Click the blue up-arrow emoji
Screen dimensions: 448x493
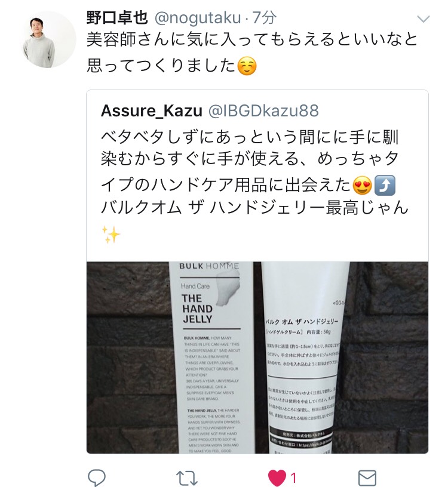pyautogui.click(x=385, y=186)
